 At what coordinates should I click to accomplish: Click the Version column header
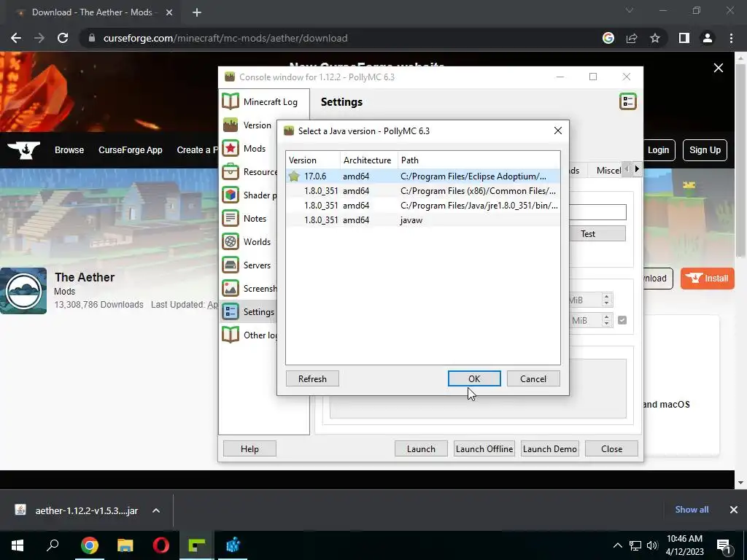coord(313,160)
